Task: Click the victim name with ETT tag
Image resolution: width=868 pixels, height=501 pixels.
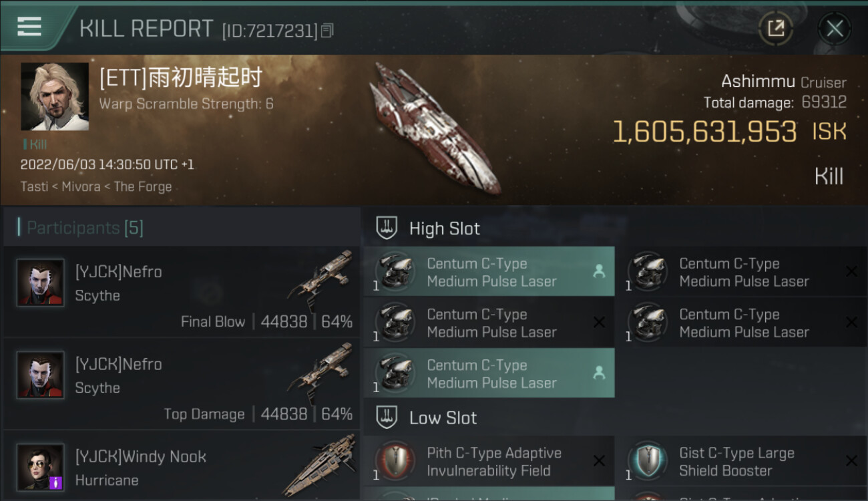Action: [x=180, y=78]
